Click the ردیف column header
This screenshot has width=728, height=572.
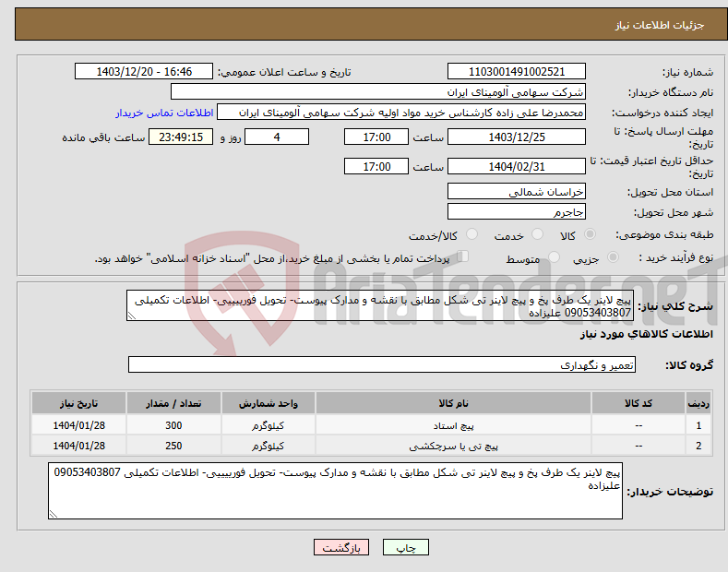[x=698, y=403]
